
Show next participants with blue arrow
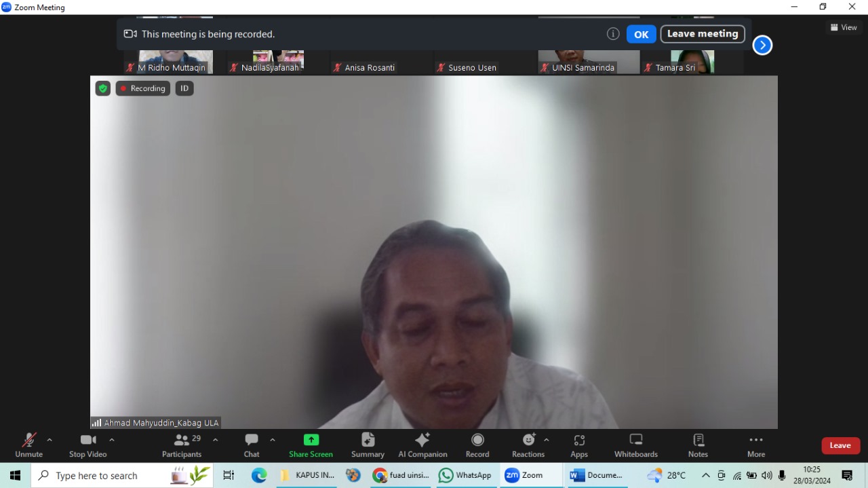[x=762, y=45]
